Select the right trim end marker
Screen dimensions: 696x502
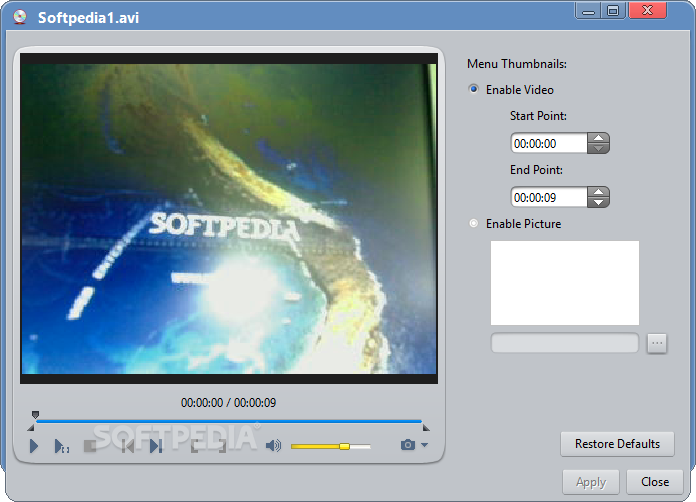(426, 427)
